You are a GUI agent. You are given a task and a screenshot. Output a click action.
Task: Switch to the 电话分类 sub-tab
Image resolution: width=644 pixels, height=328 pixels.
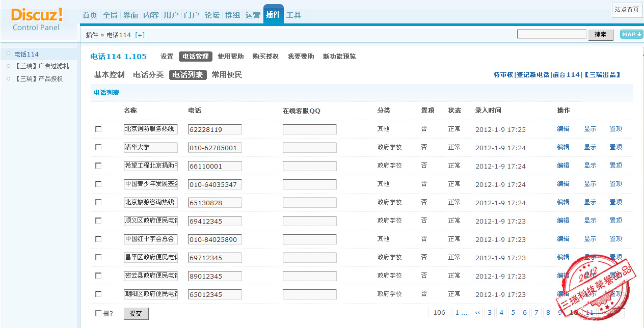(148, 75)
